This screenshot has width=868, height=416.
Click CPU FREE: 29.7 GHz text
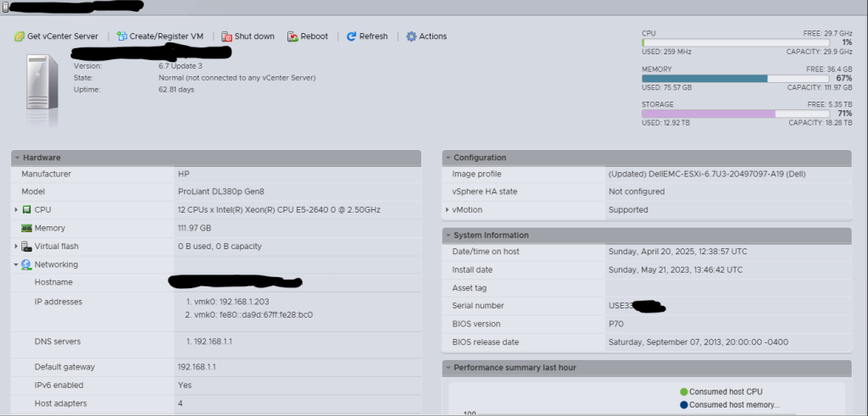(x=827, y=34)
